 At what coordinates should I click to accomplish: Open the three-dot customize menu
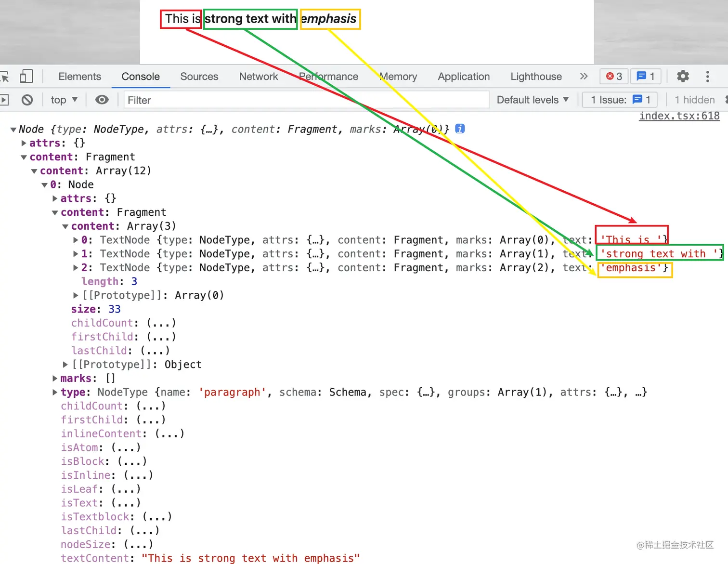[x=707, y=77]
